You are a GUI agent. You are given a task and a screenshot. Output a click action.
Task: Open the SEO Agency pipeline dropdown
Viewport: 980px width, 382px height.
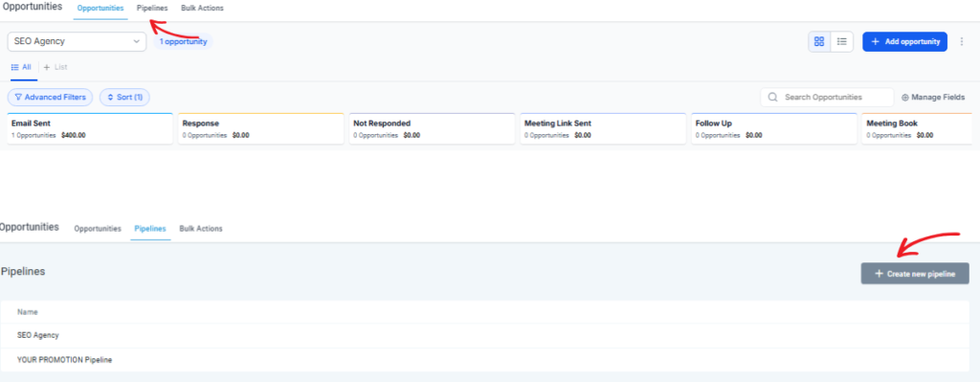tap(77, 42)
